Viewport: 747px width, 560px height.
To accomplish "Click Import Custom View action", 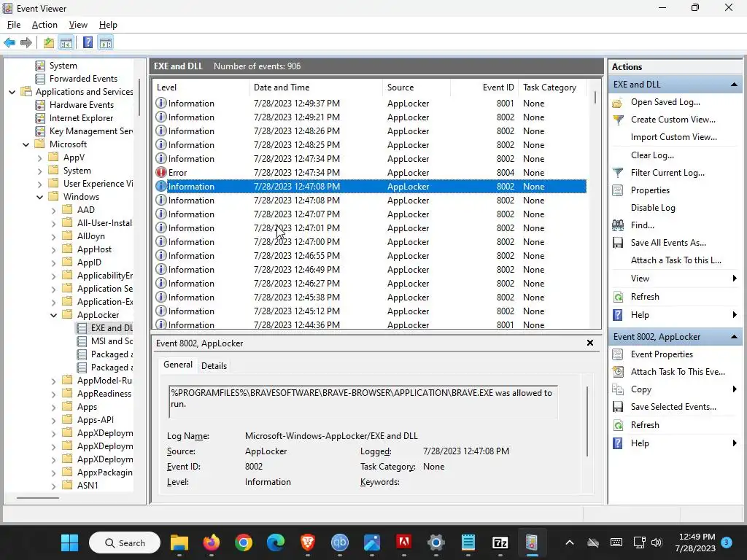I will [x=673, y=137].
